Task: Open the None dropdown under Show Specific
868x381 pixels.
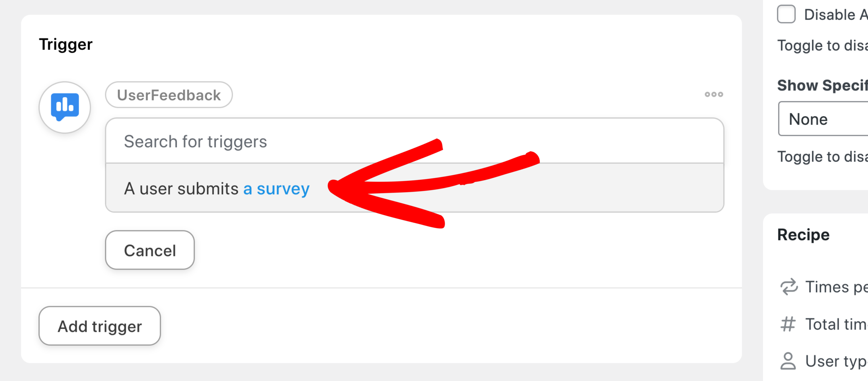Action: pyautogui.click(x=823, y=119)
